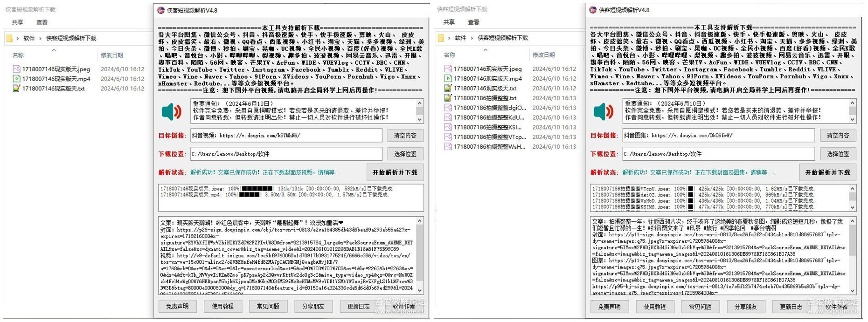Click the icon of 1718007186拍摄整整VTcp image file
This screenshot has height=322, width=868.
pyautogui.click(x=448, y=137)
